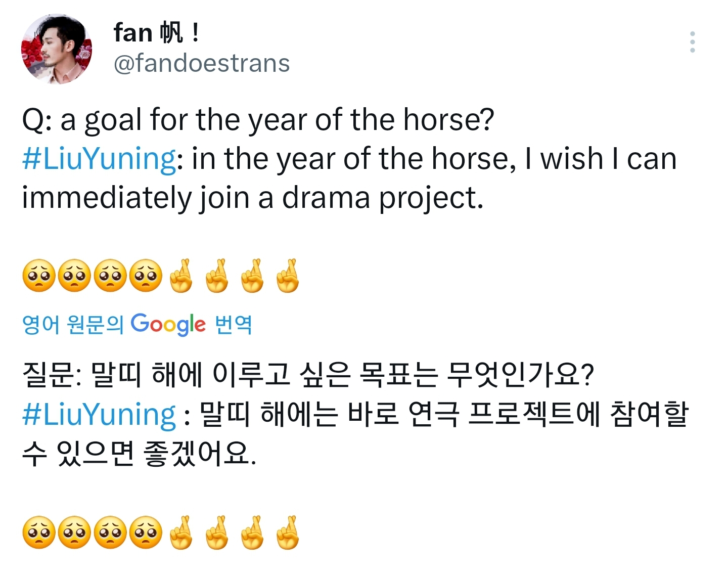Click first crossed fingers emoji in English tweet
Viewport: 728px width, 577px height.
tap(181, 276)
